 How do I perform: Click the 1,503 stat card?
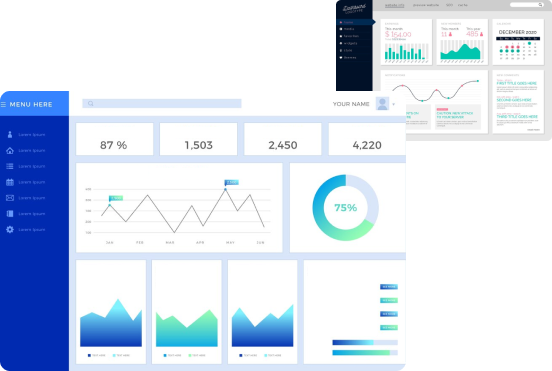pyautogui.click(x=199, y=139)
